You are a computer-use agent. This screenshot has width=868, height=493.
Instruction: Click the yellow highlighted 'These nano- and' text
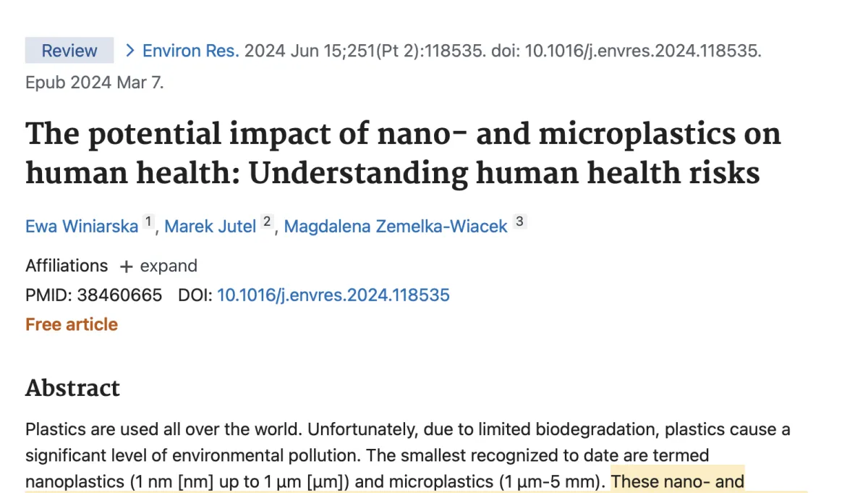tap(678, 481)
